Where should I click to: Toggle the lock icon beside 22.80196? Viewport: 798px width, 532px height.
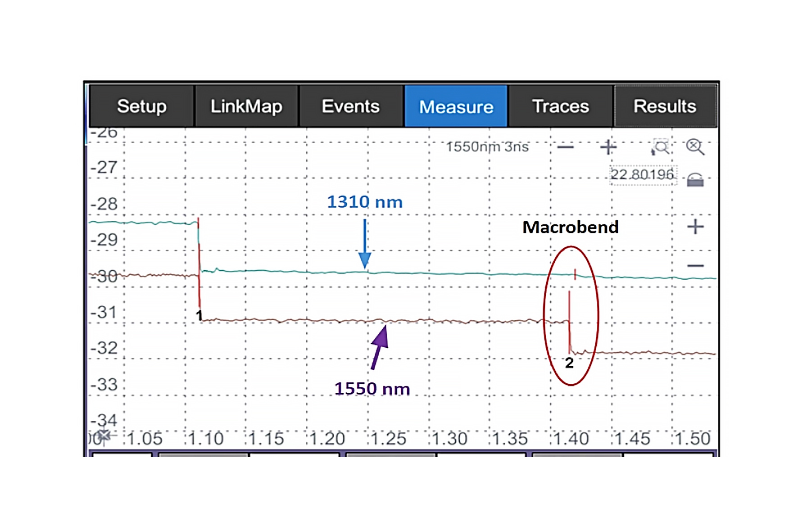tap(695, 179)
